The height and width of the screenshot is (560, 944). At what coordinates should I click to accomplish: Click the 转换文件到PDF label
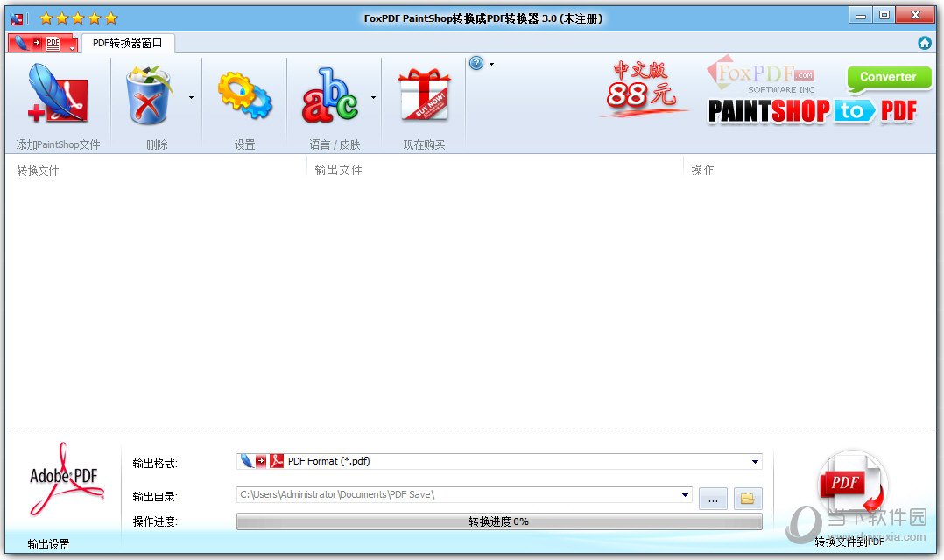[x=849, y=542]
